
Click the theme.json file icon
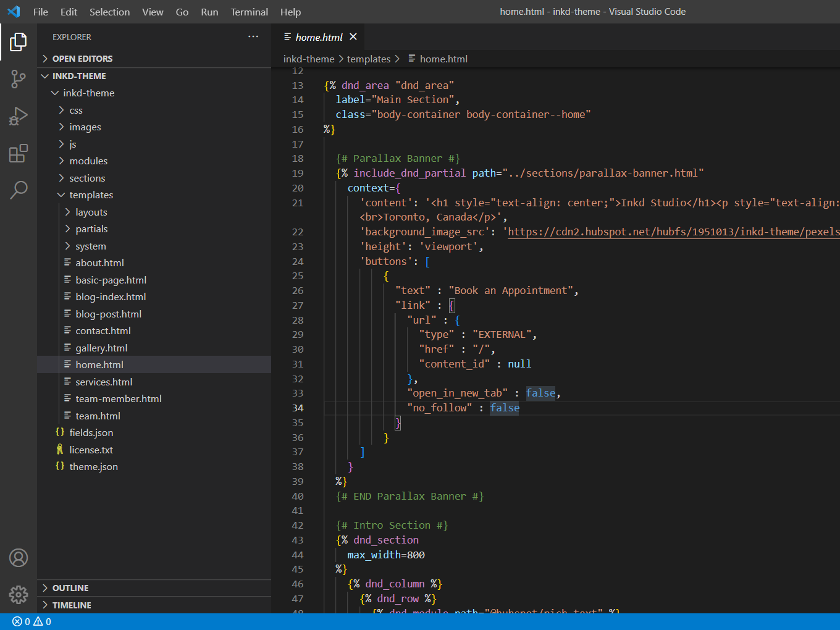[x=60, y=466]
